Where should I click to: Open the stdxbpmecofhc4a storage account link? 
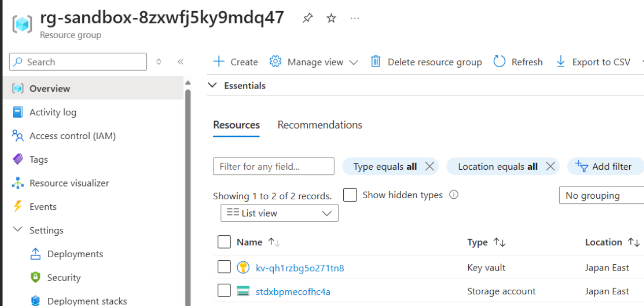tap(293, 292)
